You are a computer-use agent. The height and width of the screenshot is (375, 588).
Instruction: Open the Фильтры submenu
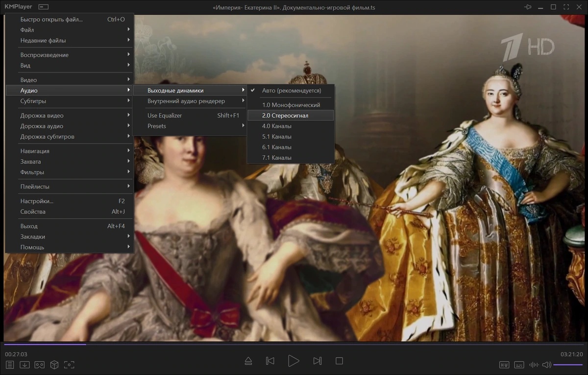[69, 172]
